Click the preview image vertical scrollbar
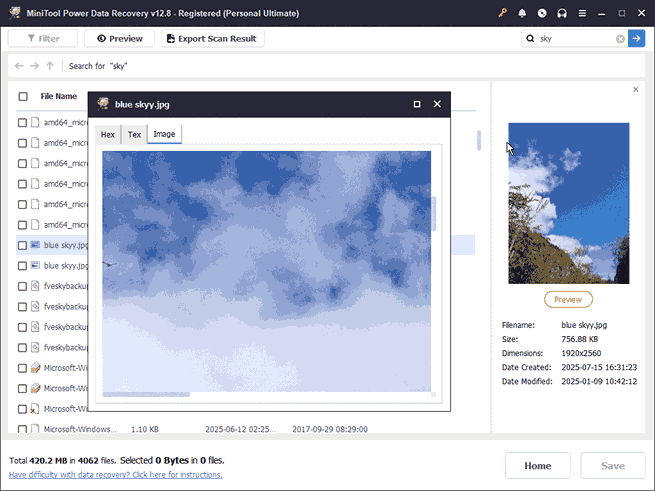 [x=434, y=214]
